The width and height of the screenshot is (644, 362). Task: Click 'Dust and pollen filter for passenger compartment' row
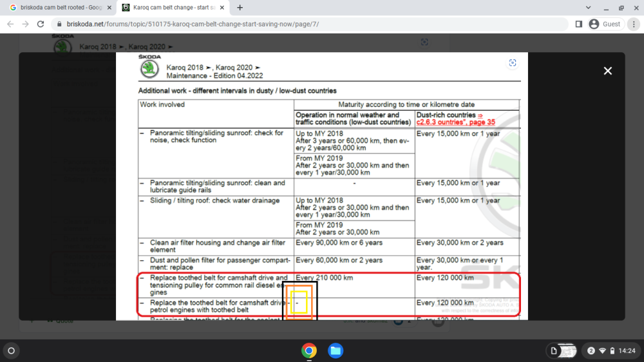tap(220, 264)
